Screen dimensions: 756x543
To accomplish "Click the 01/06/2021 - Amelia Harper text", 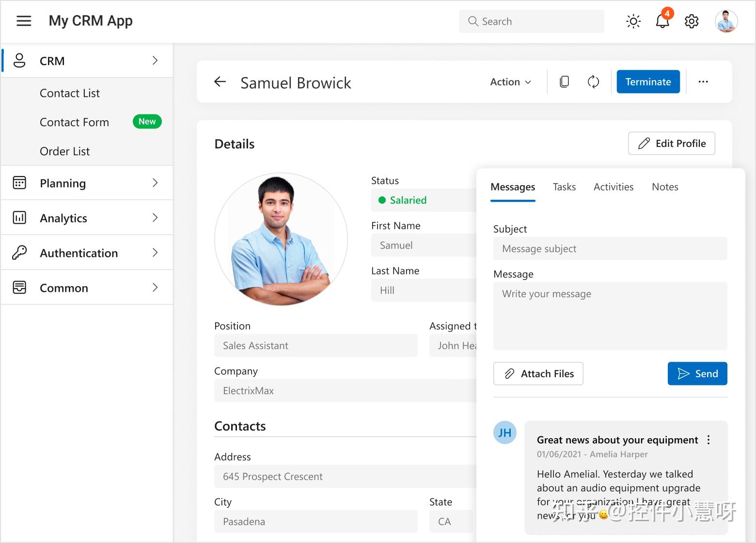I will pyautogui.click(x=592, y=454).
